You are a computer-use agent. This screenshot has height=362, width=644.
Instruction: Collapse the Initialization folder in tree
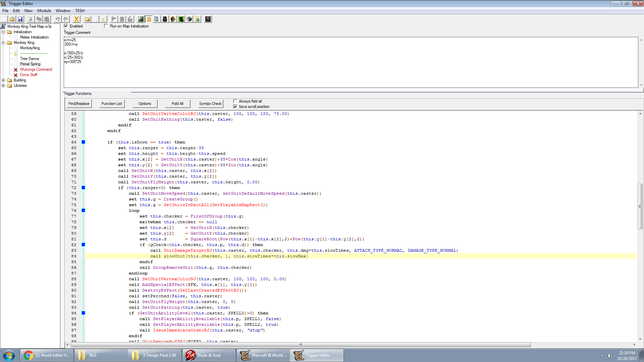3,32
